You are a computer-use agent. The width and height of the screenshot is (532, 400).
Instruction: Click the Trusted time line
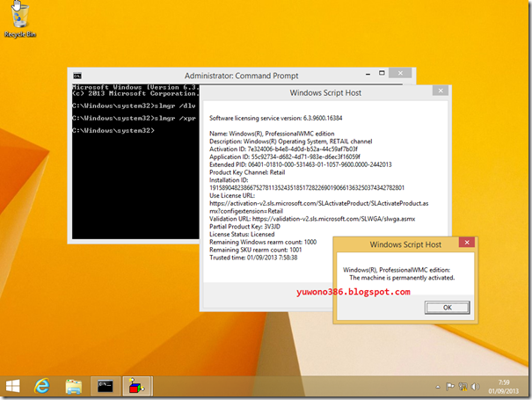pyautogui.click(x=253, y=258)
